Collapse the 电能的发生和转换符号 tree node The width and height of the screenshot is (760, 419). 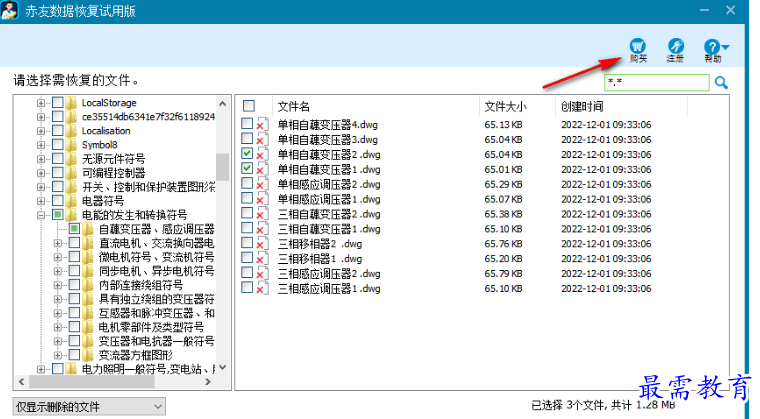[41, 215]
